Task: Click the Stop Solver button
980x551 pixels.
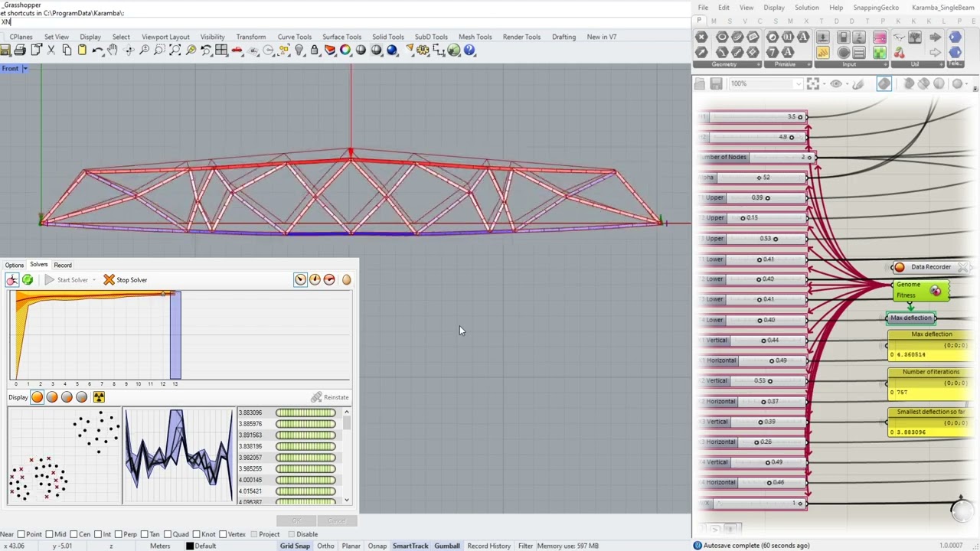Action: pos(126,280)
